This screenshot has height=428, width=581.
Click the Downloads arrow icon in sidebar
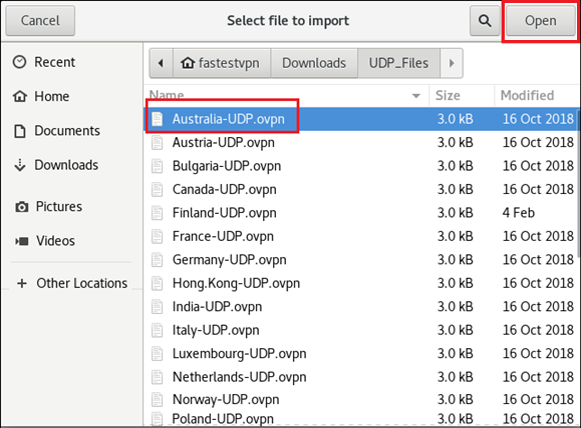(x=20, y=165)
